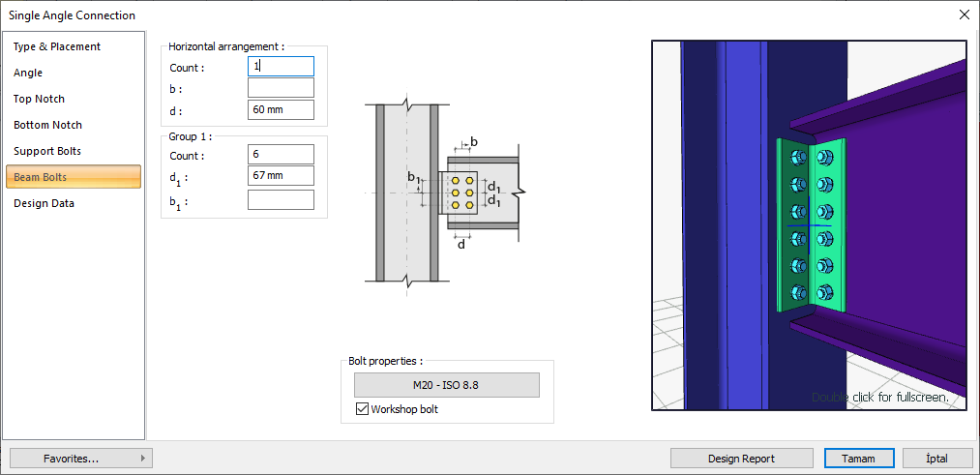Toggle the Workshop bolt checkbox

[362, 409]
